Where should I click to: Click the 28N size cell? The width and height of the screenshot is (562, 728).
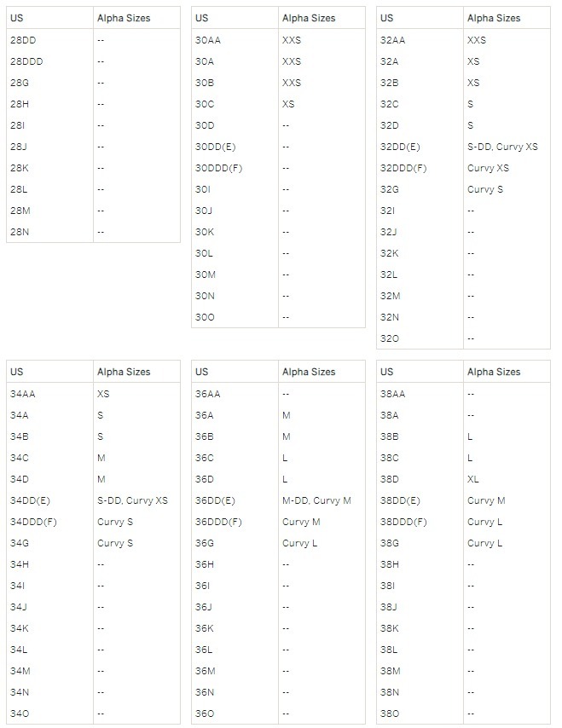(20, 232)
